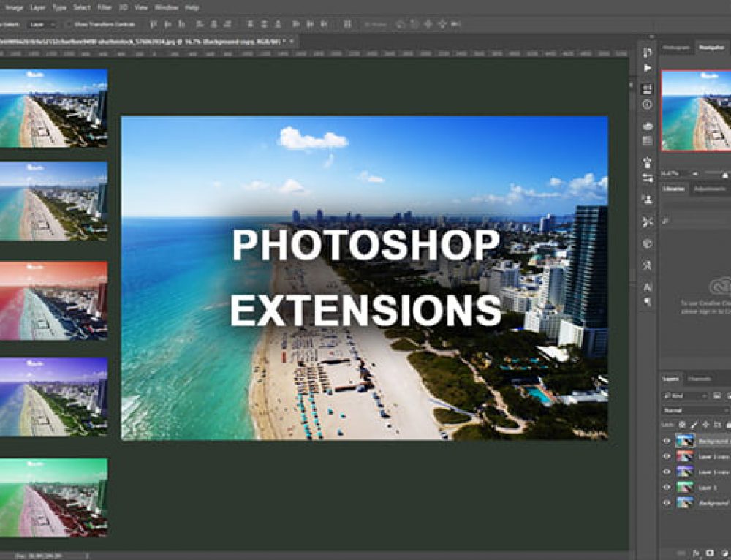Click Align bottom edges icon
731x560 pixels.
click(182, 24)
